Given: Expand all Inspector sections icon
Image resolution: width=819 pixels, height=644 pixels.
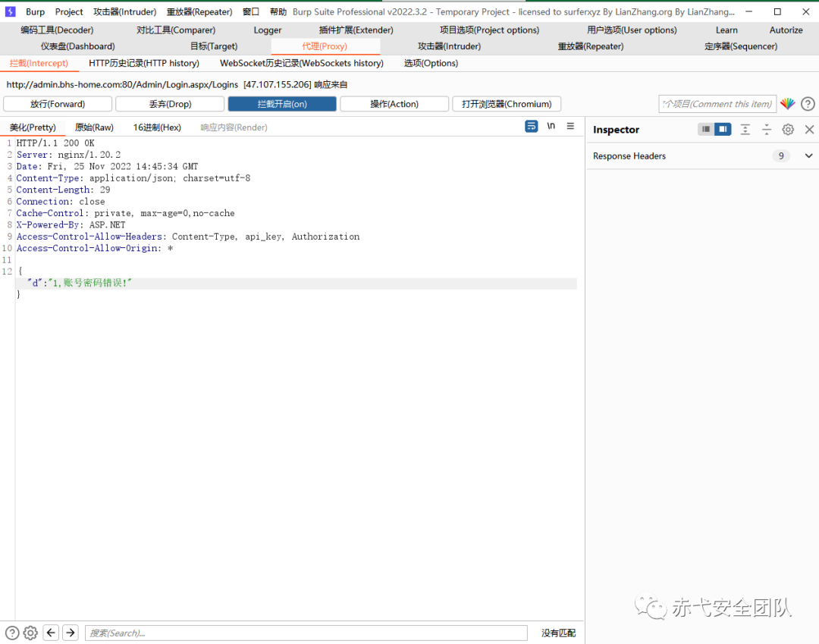Looking at the screenshot, I should tap(745, 130).
